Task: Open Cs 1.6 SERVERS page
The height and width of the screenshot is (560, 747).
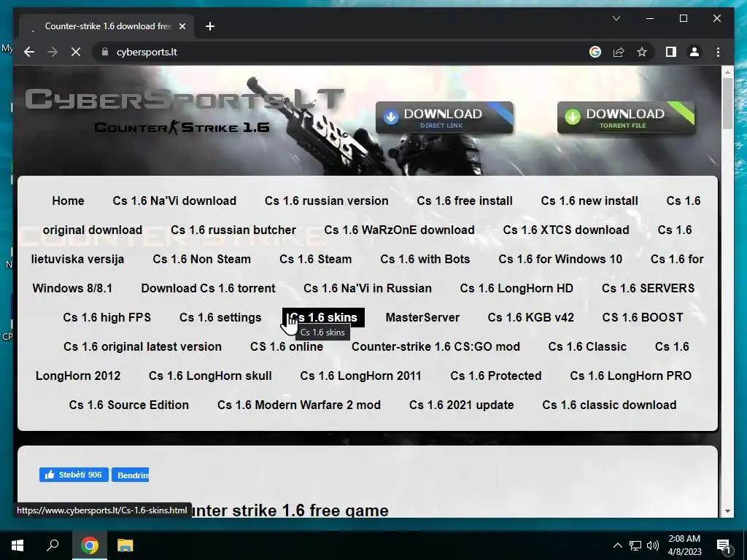Action: [x=648, y=288]
